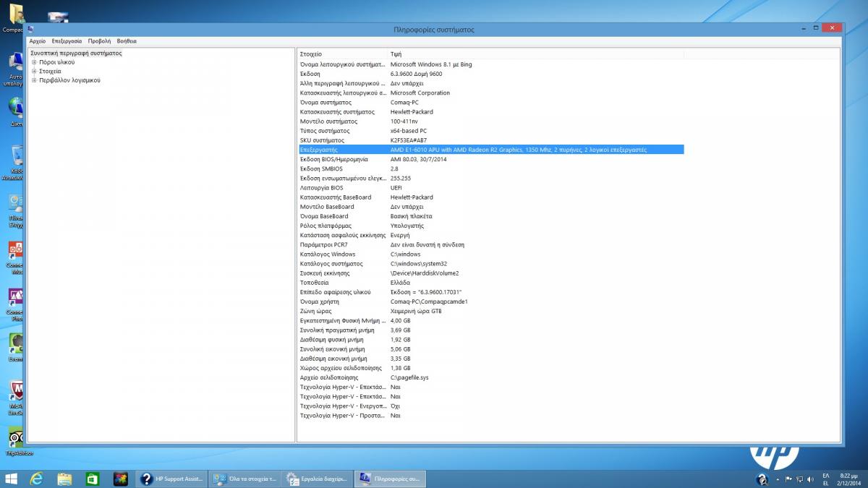This screenshot has width=868, height=488.
Task: Select the Συσκευή εκκίνησης row
Action: (491, 273)
